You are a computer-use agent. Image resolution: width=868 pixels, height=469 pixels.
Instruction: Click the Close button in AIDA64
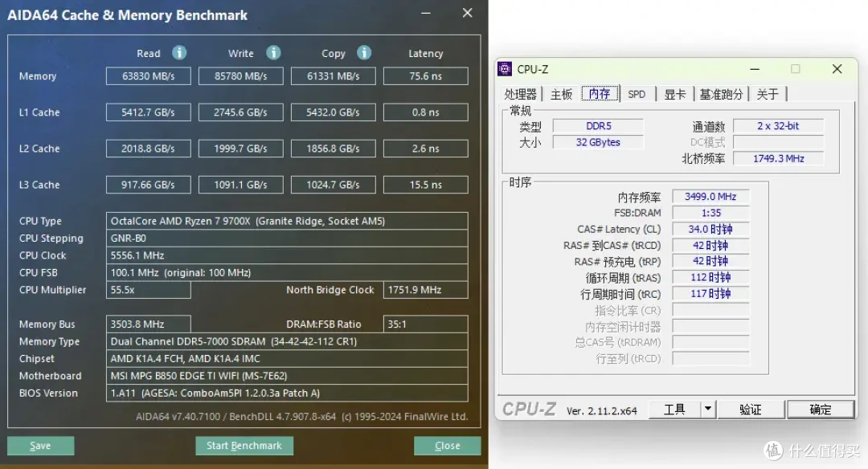coord(448,446)
